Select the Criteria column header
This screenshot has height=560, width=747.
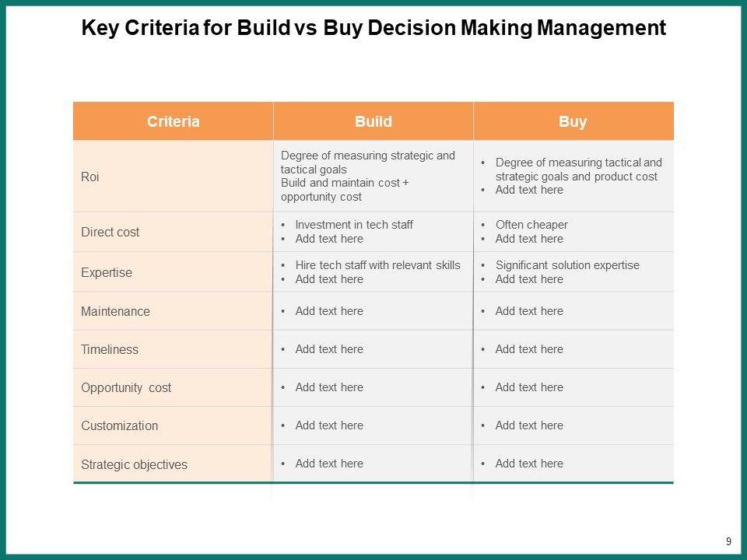[x=173, y=121]
